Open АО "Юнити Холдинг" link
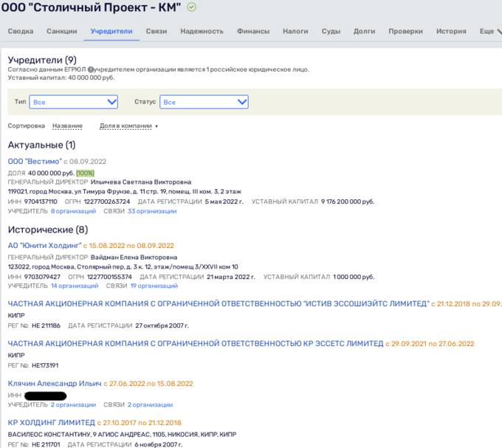The height and width of the screenshot is (448, 502). click(44, 246)
